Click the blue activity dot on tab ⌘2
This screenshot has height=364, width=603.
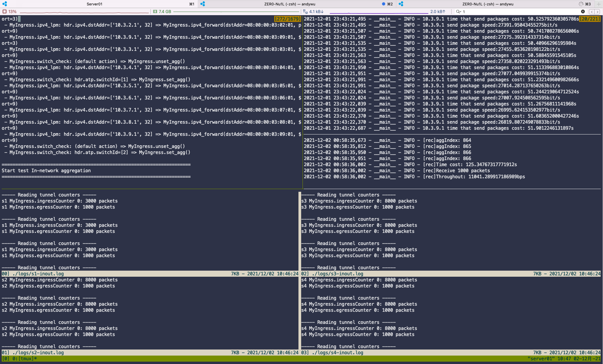(383, 4)
